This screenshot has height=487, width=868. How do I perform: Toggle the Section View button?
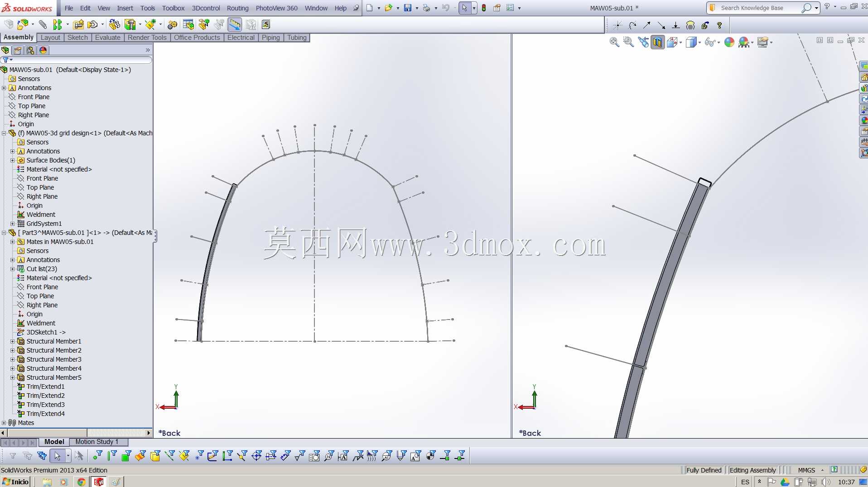[657, 42]
